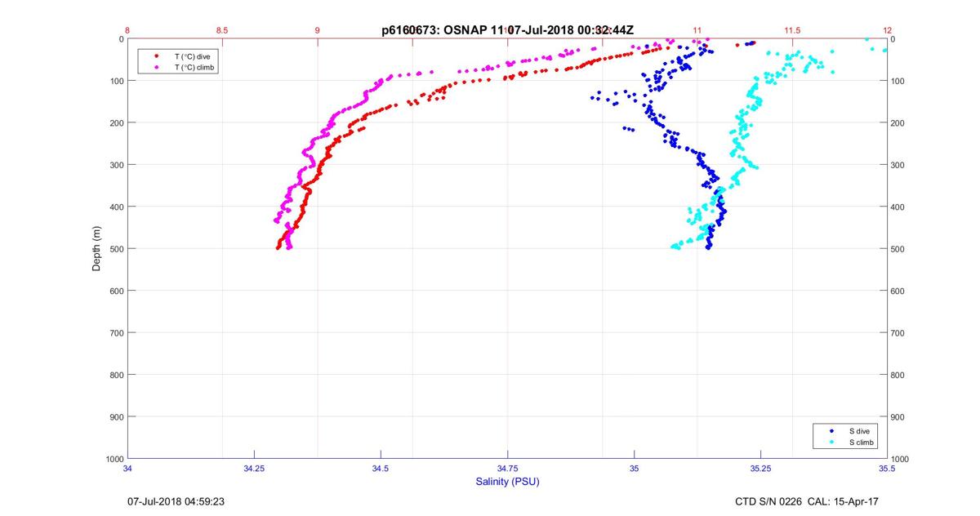Image resolution: width=980 pixels, height=516 pixels.
Task: Click salinity tick label 34.25
Action: (x=254, y=469)
